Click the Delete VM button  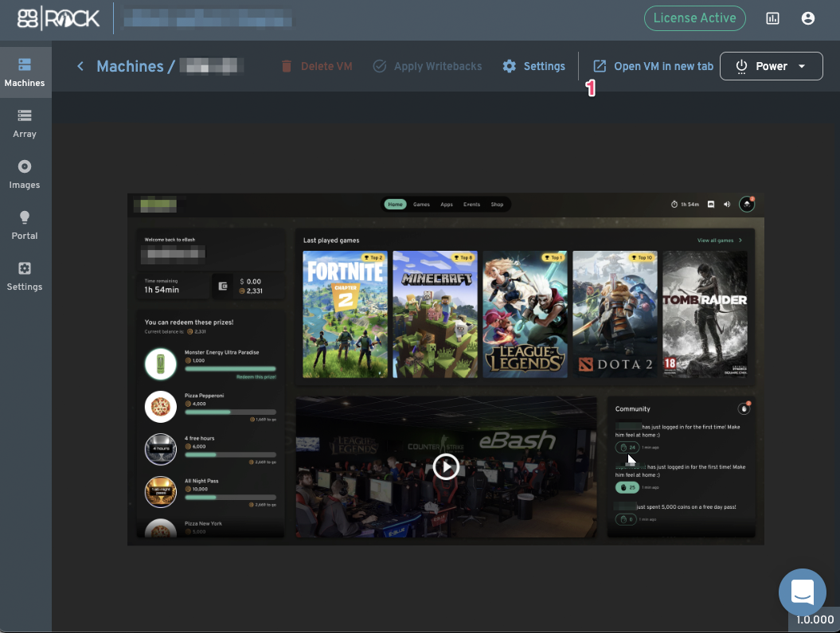[x=317, y=66]
